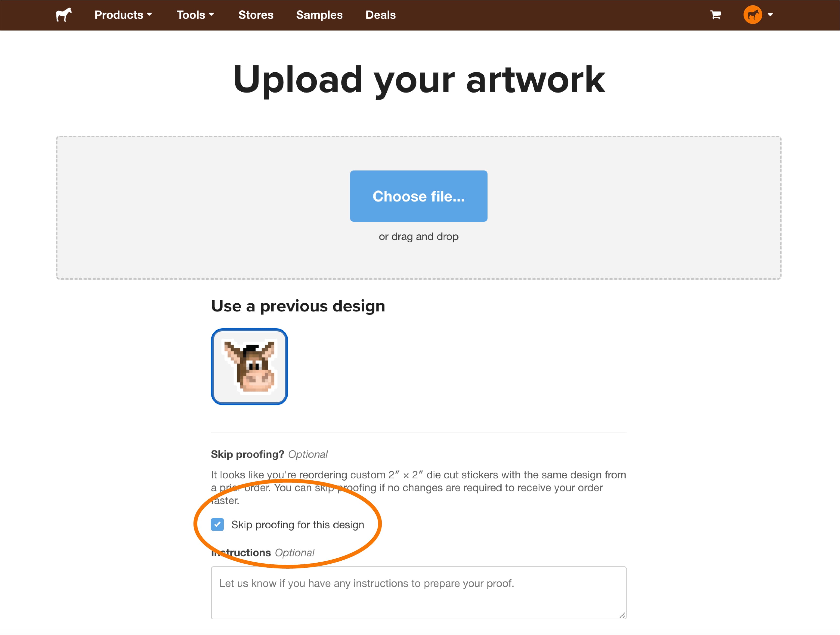840x635 pixels.
Task: Click the Sticker Mule horse logo
Action: [x=63, y=15]
